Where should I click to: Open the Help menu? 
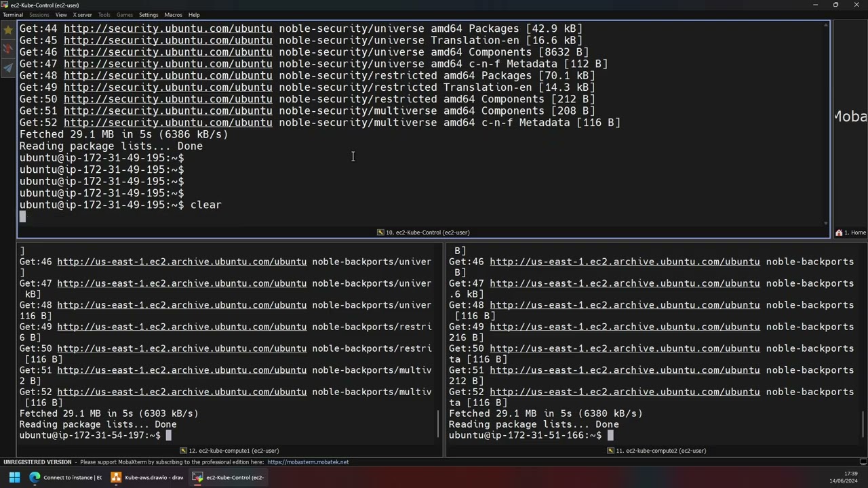tap(194, 15)
